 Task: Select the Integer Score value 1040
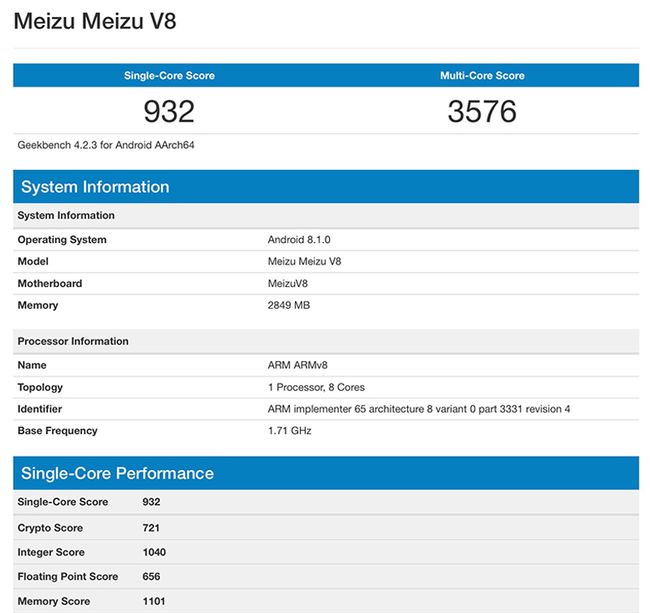[154, 552]
